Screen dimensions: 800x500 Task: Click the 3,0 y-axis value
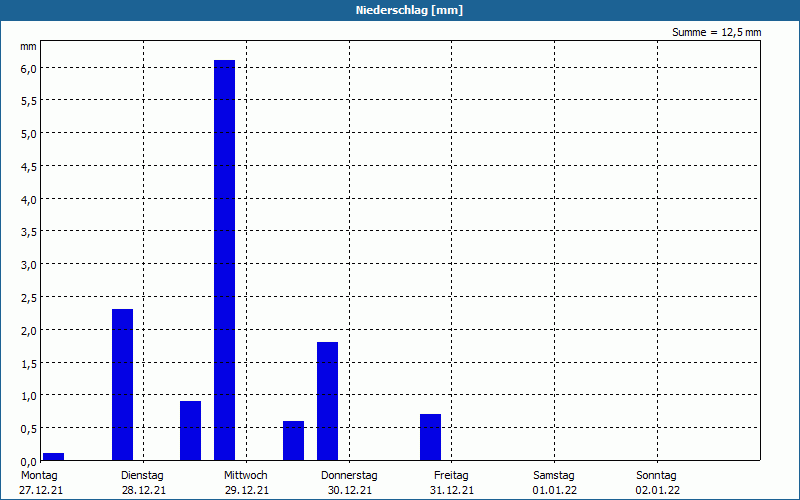click(x=29, y=265)
